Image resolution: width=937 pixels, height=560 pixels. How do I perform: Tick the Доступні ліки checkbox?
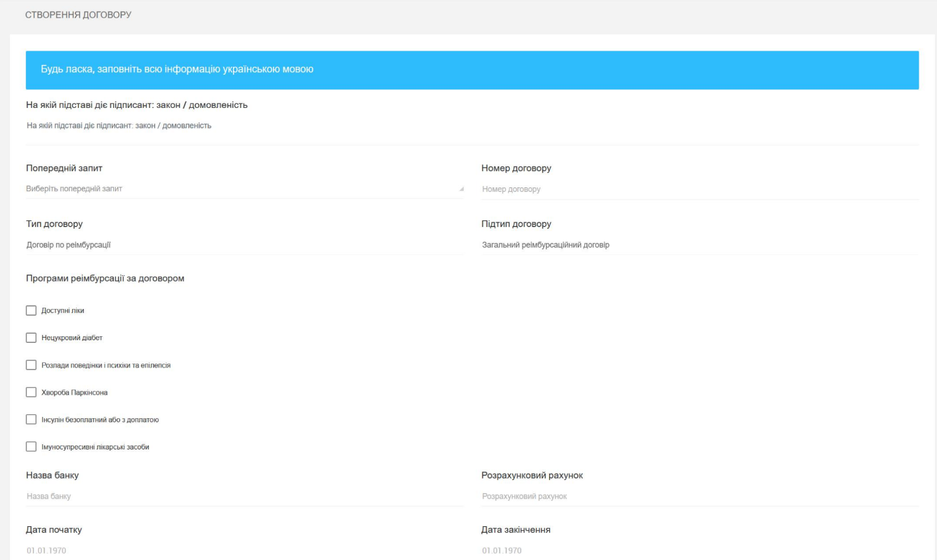pyautogui.click(x=31, y=311)
